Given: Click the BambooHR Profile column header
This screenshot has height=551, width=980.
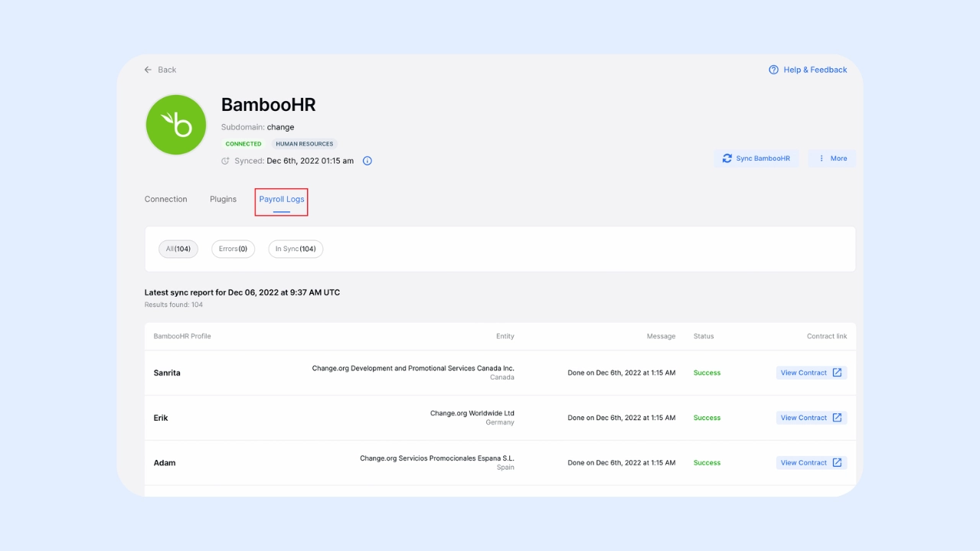Looking at the screenshot, I should tap(182, 336).
